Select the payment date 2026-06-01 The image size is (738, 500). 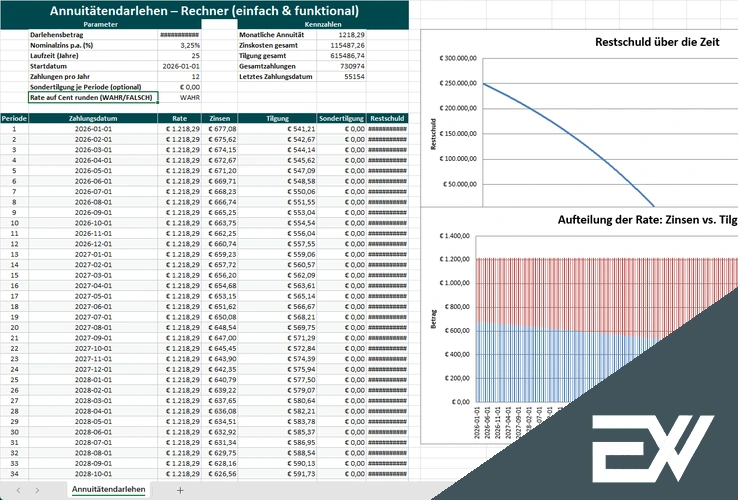[93, 181]
